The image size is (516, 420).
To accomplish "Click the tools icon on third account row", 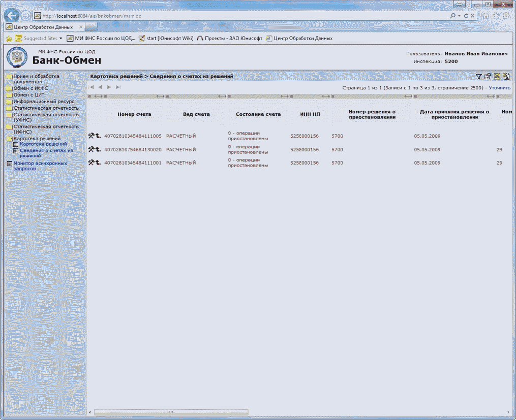I will [92, 163].
